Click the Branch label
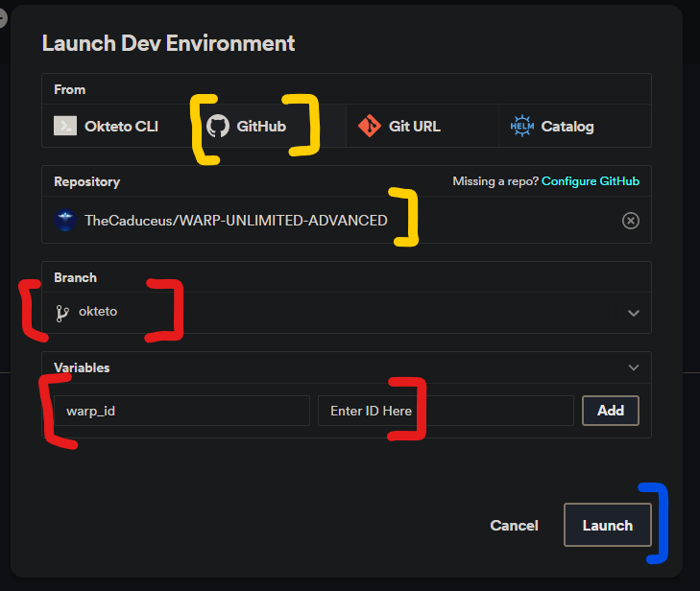700x591 pixels. point(75,277)
